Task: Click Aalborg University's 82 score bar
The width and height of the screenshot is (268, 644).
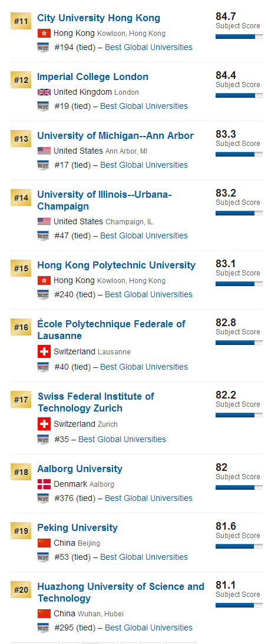Action: tap(239, 487)
